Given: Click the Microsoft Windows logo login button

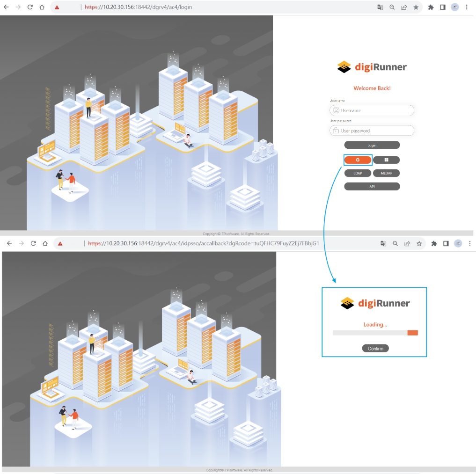Looking at the screenshot, I should (386, 160).
